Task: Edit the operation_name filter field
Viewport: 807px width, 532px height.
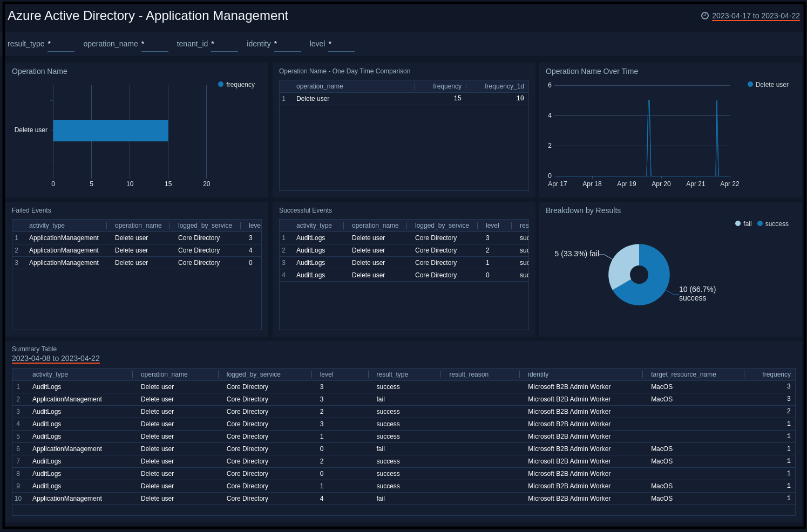Action: point(155,44)
